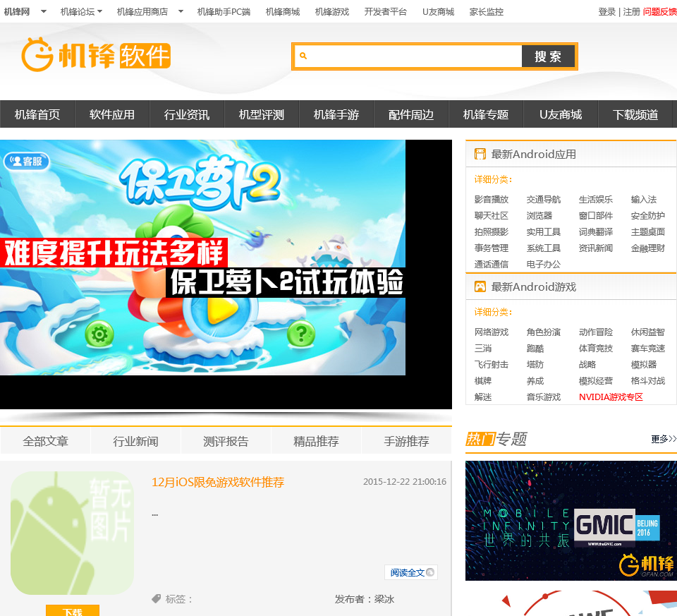Open the 客服 customer service badge
Viewport: 677px width, 616px height.
27,161
